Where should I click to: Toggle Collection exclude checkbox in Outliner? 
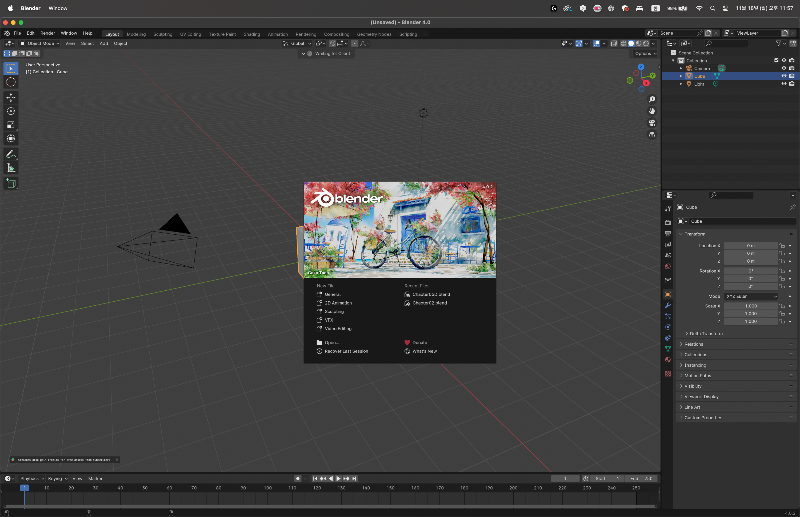pyautogui.click(x=777, y=60)
